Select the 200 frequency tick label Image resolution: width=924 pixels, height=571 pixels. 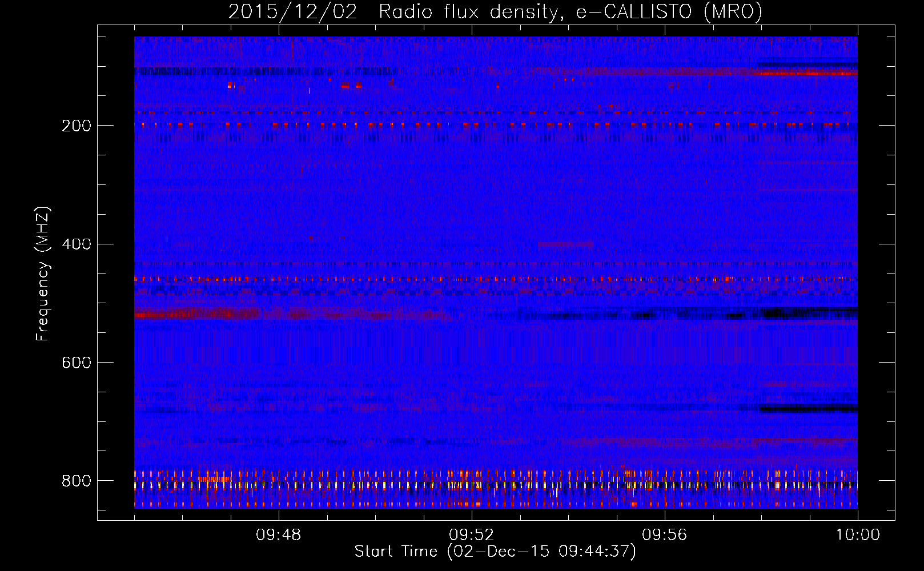click(77, 126)
